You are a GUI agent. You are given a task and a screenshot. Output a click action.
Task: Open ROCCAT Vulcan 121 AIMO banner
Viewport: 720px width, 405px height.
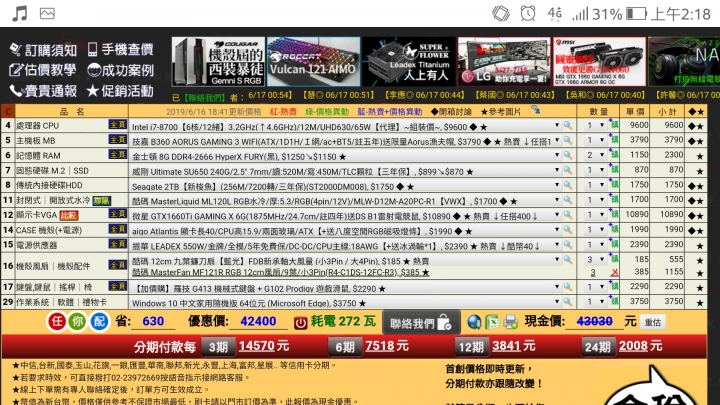coord(314,62)
